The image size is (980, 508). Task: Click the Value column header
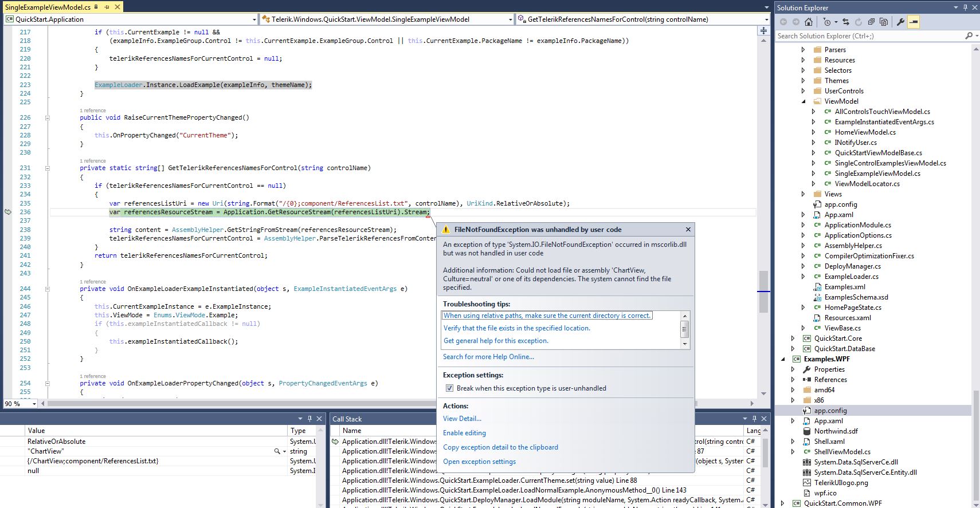[156, 431]
